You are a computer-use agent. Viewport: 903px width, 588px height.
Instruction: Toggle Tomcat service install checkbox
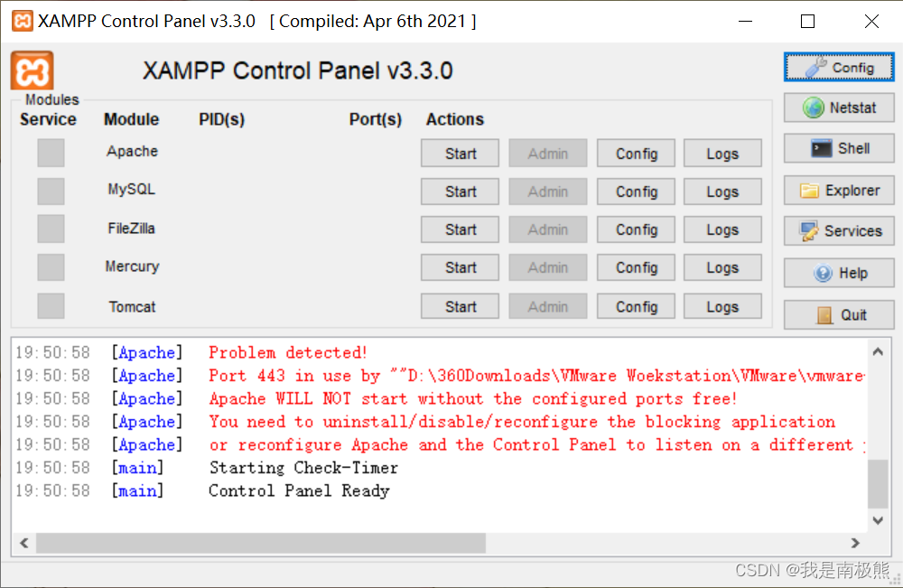click(x=51, y=306)
